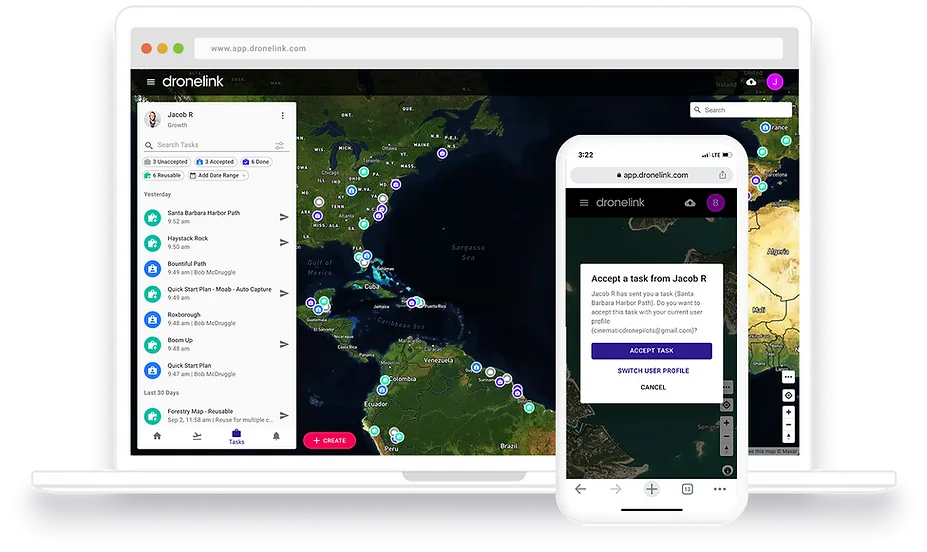Send the Quick Start Plan - Moab task

[x=284, y=293]
